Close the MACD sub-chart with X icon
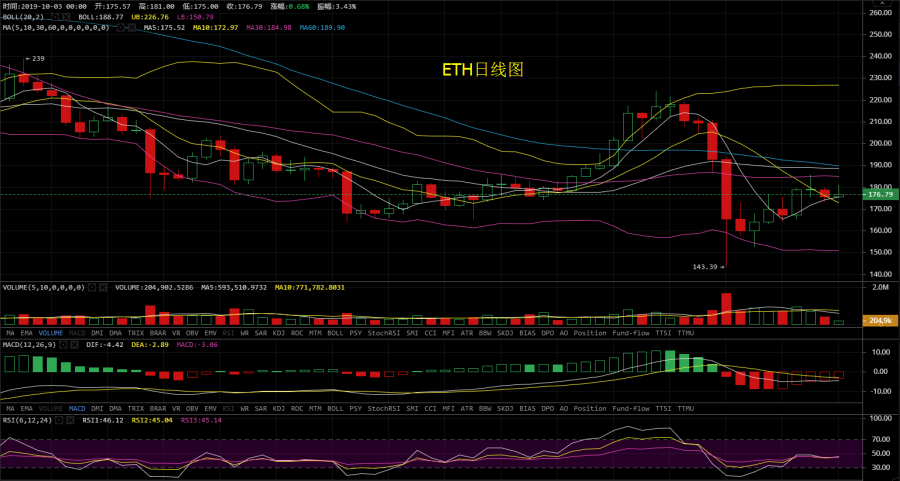The height and width of the screenshot is (481, 900). (74, 344)
